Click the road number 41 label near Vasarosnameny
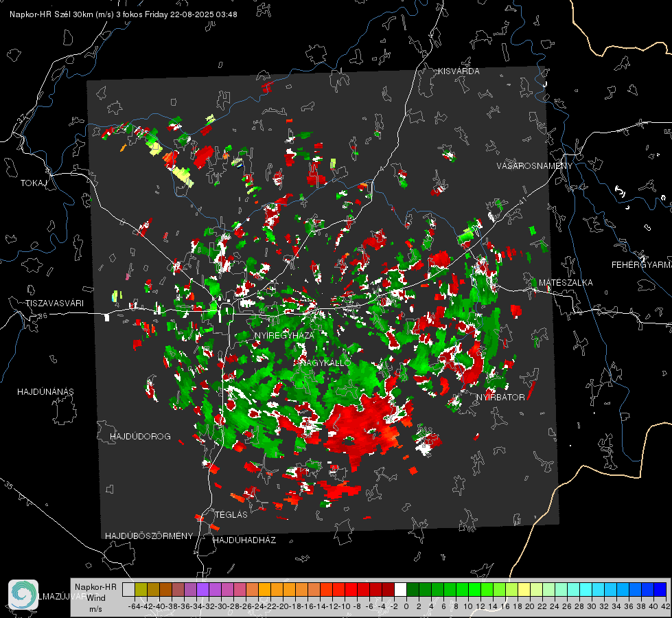The width and height of the screenshot is (672, 618). (x=522, y=201)
